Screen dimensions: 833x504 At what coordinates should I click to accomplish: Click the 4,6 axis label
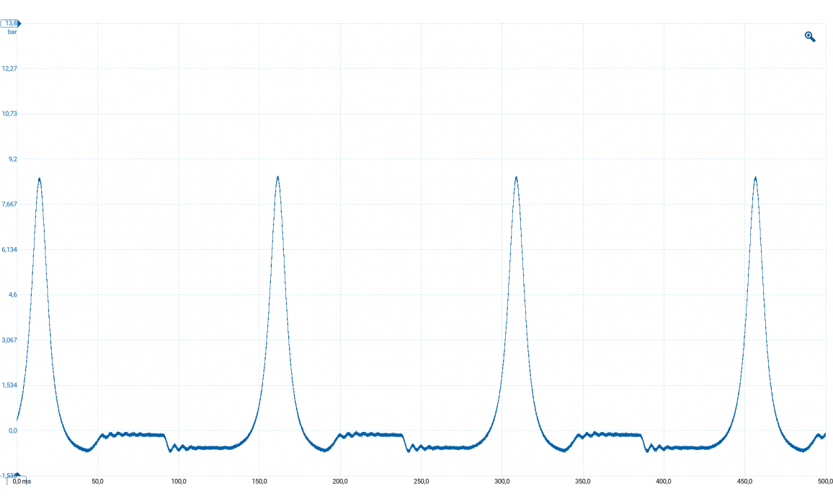pos(12,294)
